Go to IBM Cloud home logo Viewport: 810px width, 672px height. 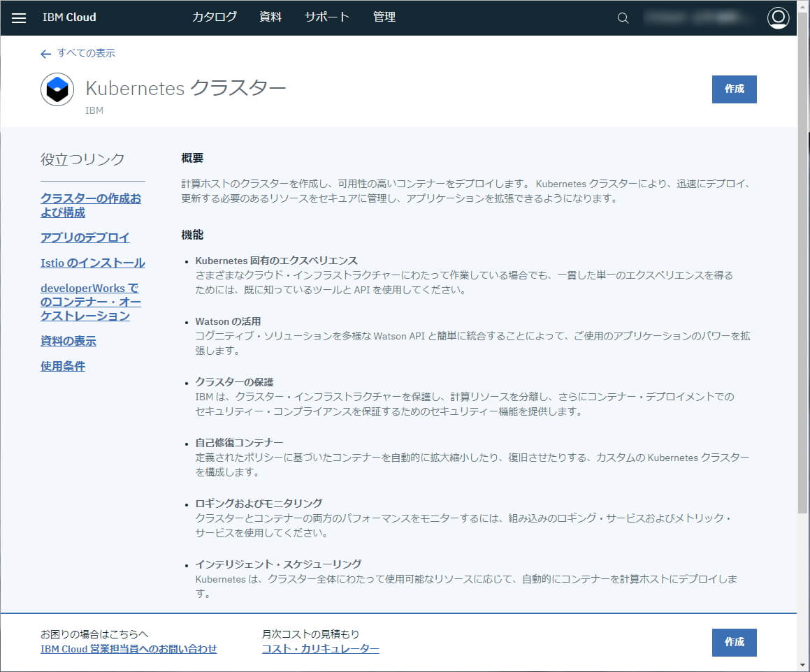(69, 17)
